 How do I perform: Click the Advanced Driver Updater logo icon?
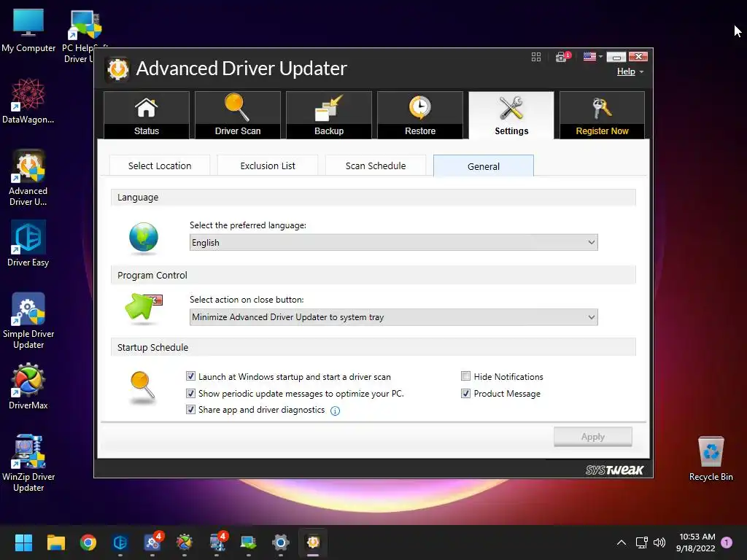117,69
